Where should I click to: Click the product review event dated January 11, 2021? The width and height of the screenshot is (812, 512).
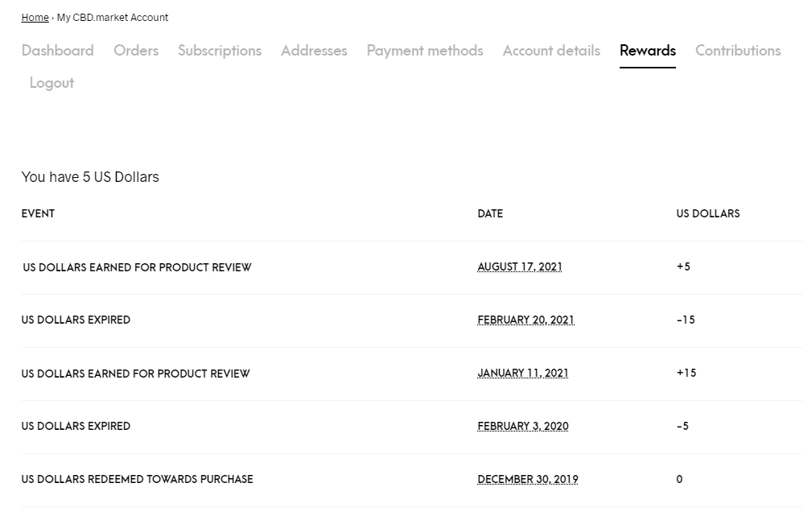tap(136, 374)
